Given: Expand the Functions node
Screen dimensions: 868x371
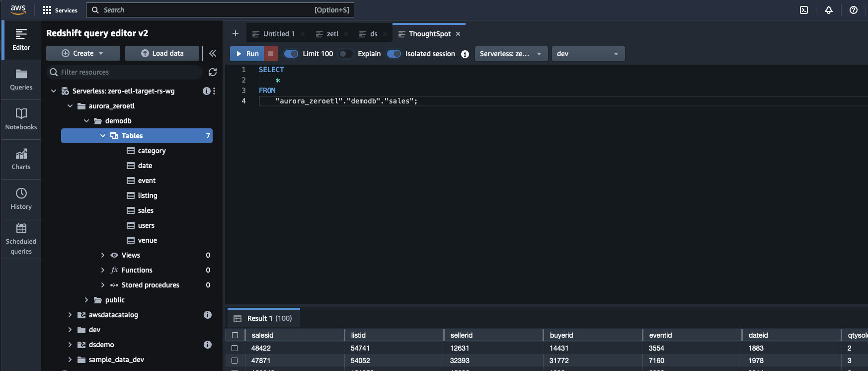Looking at the screenshot, I should click(103, 270).
